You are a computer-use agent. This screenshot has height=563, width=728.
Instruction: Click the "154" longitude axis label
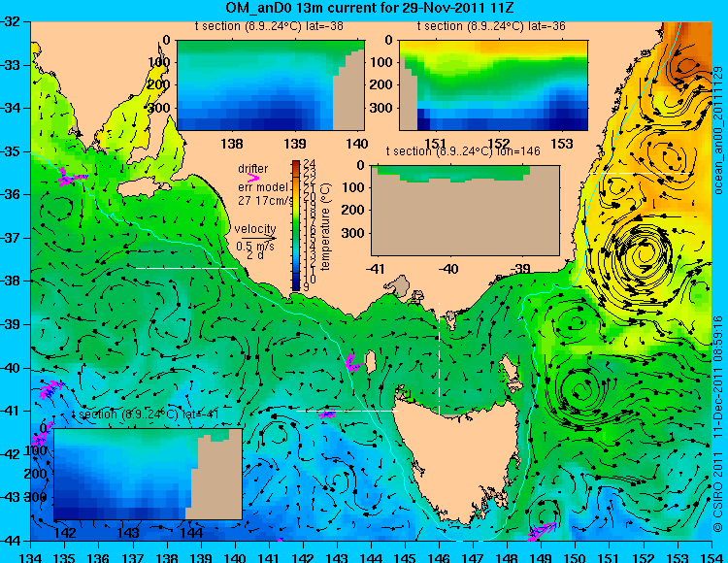point(711,556)
